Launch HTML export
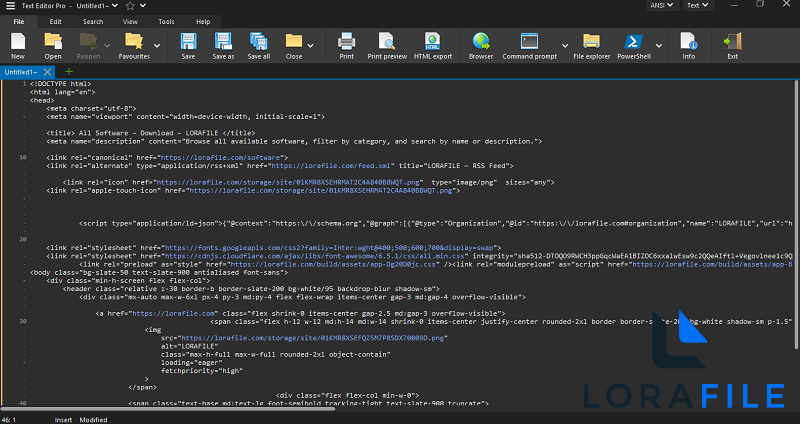The image size is (800, 424). click(433, 41)
